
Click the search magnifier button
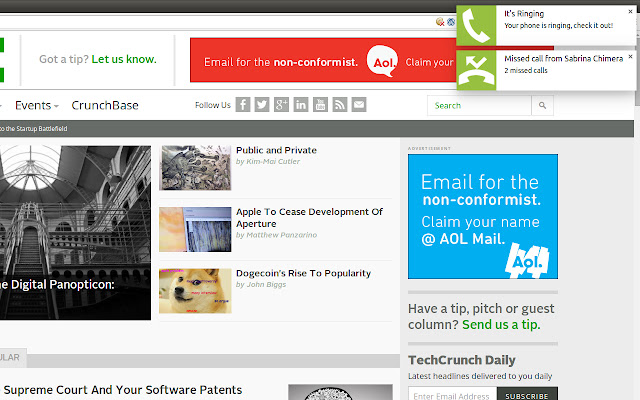tap(542, 106)
